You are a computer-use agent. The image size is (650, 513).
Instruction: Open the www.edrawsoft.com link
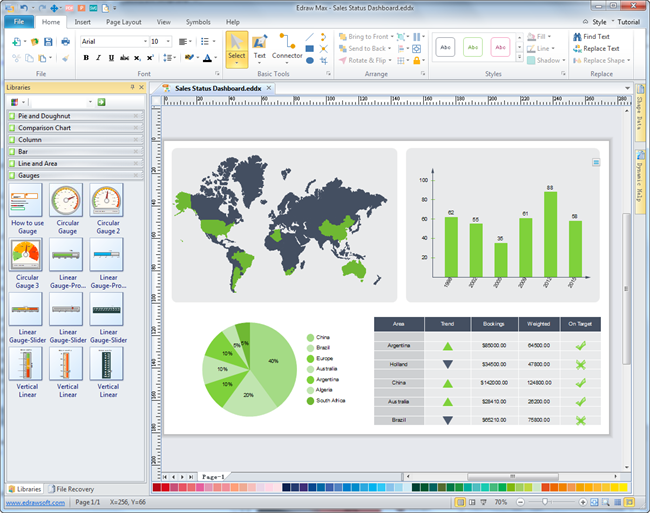pyautogui.click(x=32, y=501)
